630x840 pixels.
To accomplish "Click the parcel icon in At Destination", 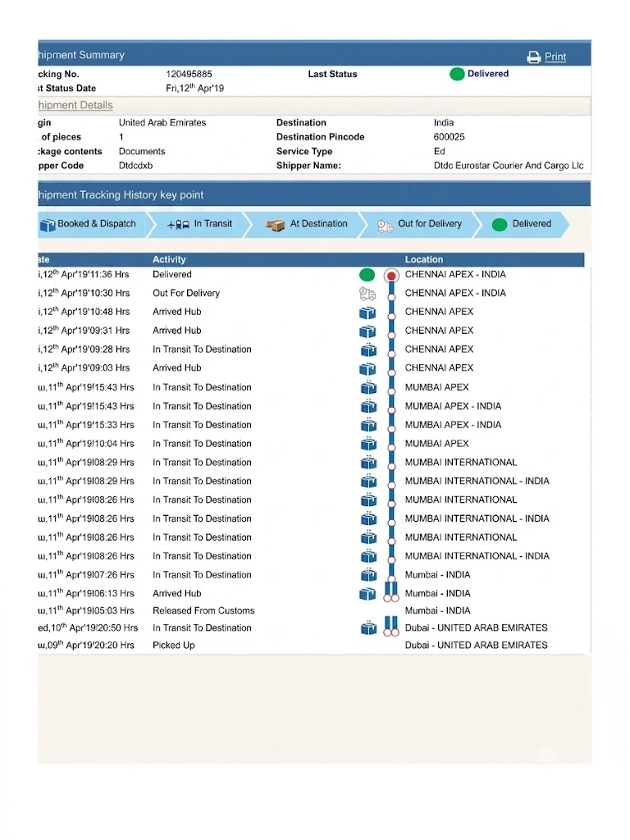I will click(x=276, y=225).
